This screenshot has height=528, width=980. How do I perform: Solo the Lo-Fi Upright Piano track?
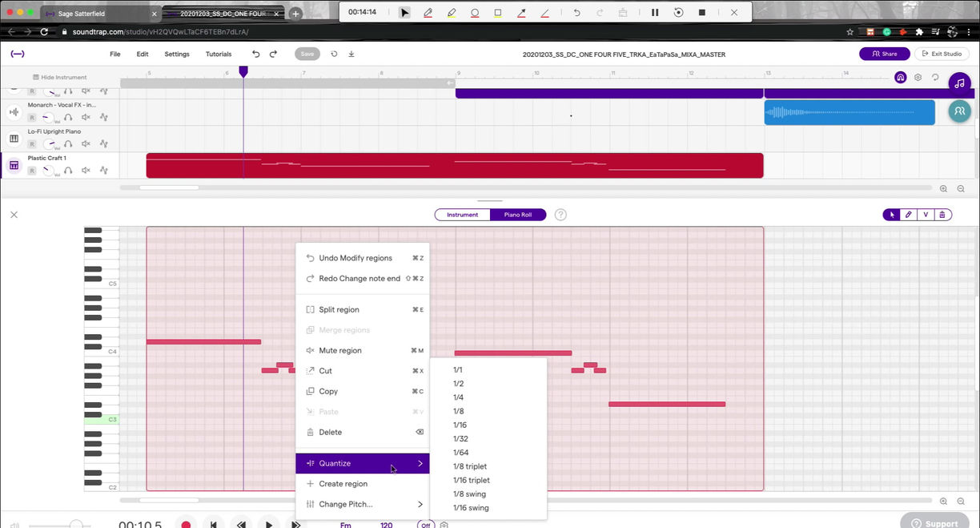click(69, 144)
